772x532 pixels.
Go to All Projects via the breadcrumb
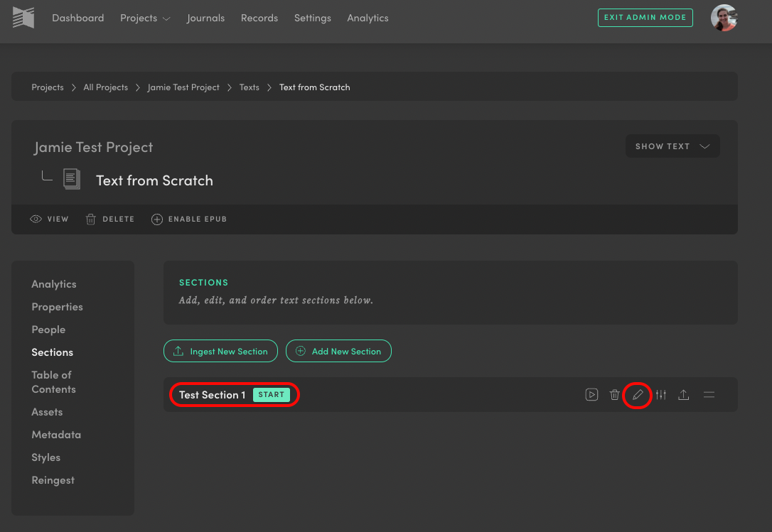point(105,87)
